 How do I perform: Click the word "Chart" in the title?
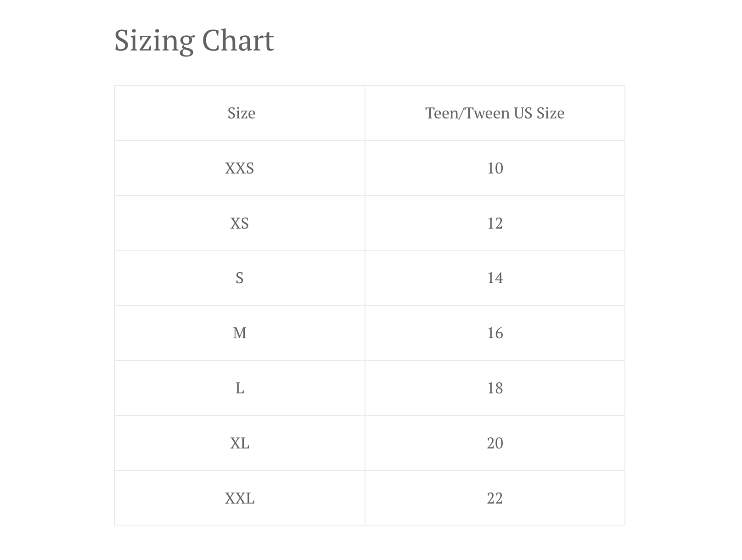point(238,41)
